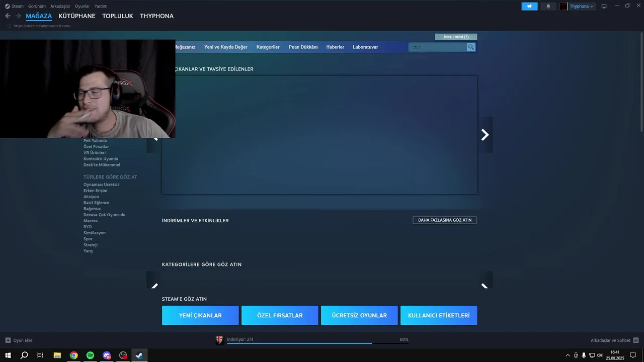Click the YENİ ÇIKANLAR button
The width and height of the screenshot is (644, 362).
(x=200, y=315)
